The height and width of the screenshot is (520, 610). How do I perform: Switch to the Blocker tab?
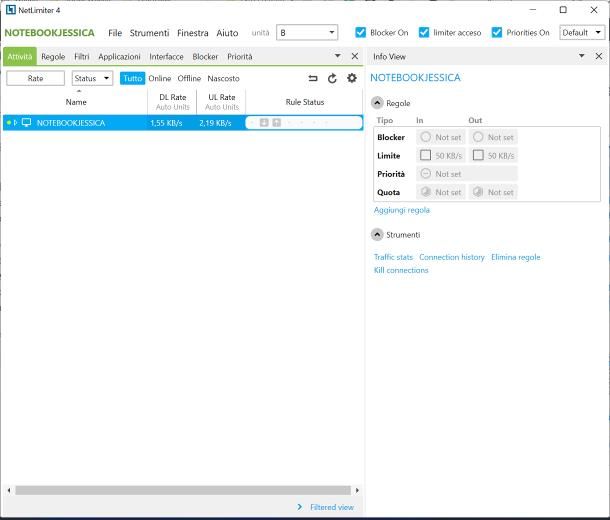coord(205,57)
